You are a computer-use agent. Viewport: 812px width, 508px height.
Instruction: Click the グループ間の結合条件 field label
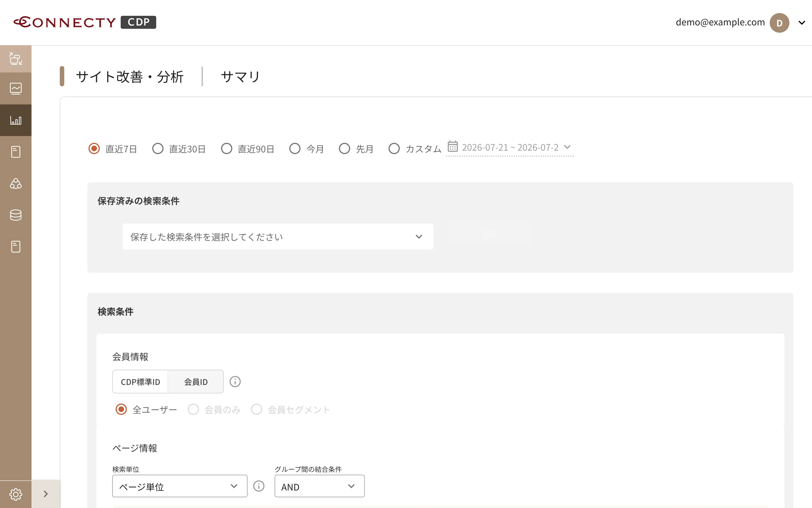pyautogui.click(x=308, y=469)
